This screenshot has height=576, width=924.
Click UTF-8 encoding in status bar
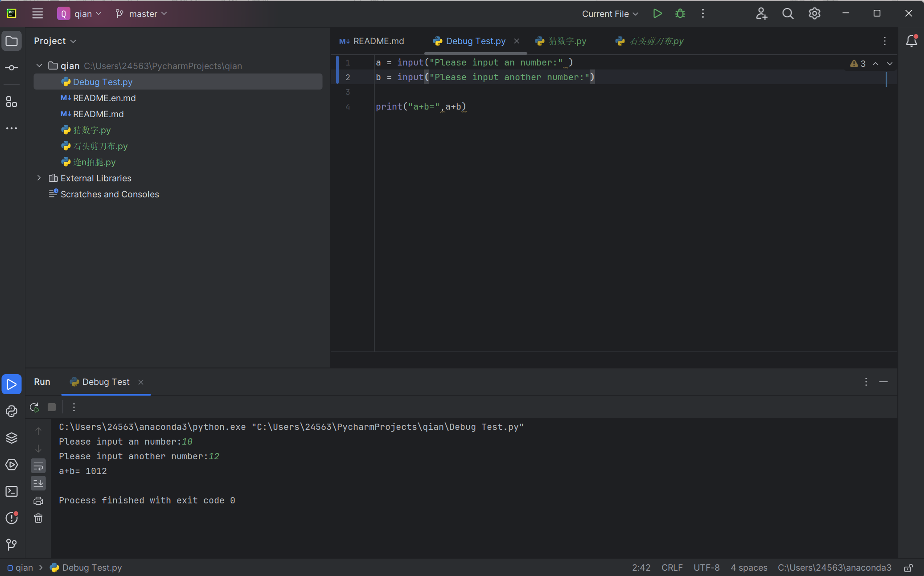tap(706, 568)
